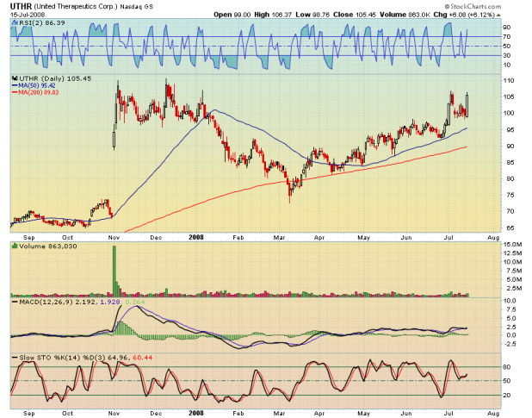Click the 110 price axis label

(x=509, y=81)
